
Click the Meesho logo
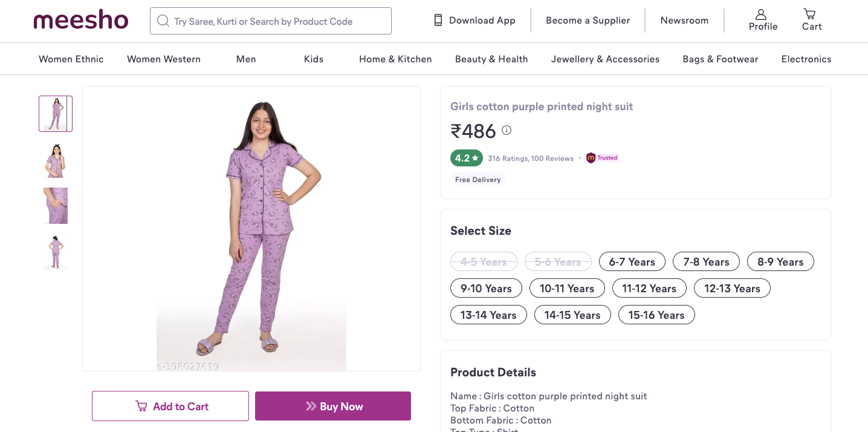[81, 21]
